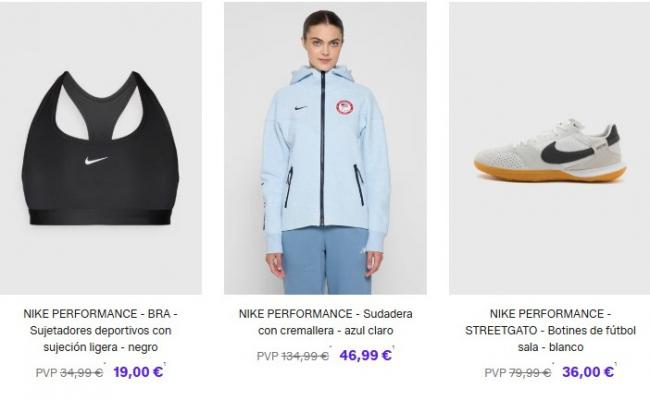Click the small black swoosh on the hoodie
This screenshot has width=650, height=400.
tap(301, 108)
